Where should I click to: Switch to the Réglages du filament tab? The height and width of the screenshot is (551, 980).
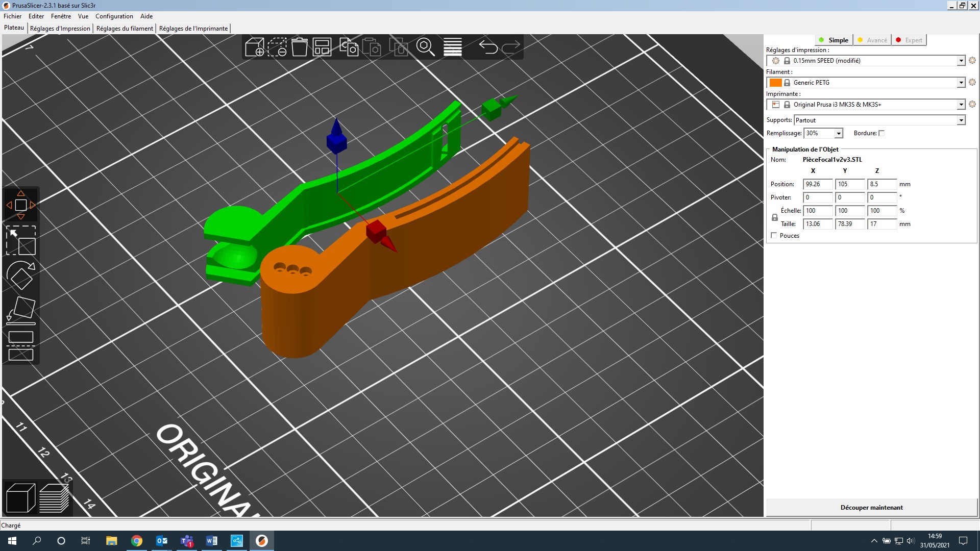125,28
